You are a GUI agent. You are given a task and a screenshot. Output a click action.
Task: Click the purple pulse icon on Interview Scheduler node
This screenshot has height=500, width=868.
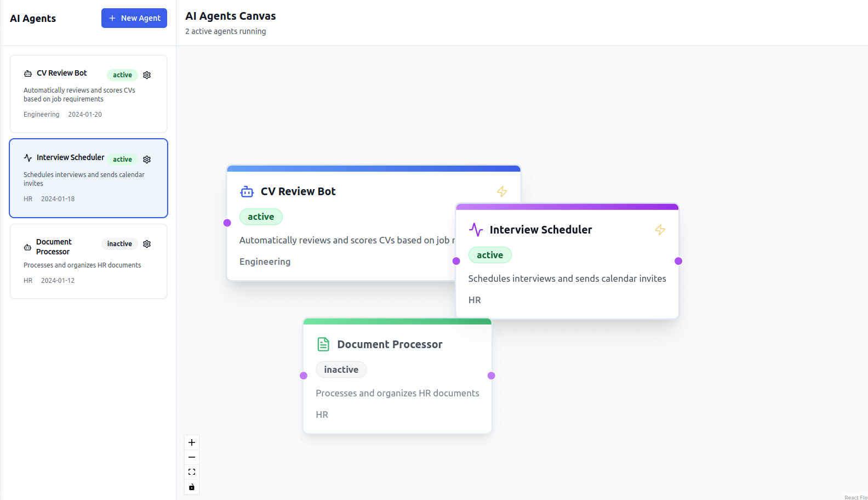point(476,230)
